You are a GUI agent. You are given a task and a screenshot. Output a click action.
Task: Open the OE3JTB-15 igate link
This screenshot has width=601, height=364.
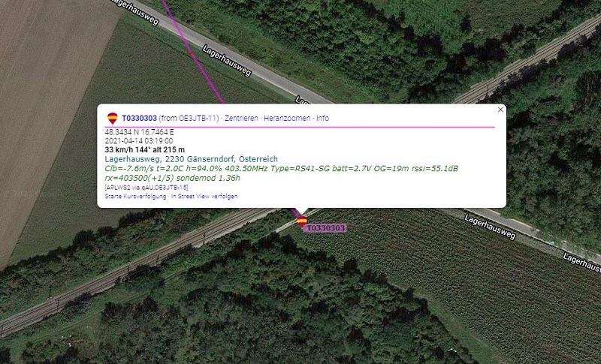point(171,187)
